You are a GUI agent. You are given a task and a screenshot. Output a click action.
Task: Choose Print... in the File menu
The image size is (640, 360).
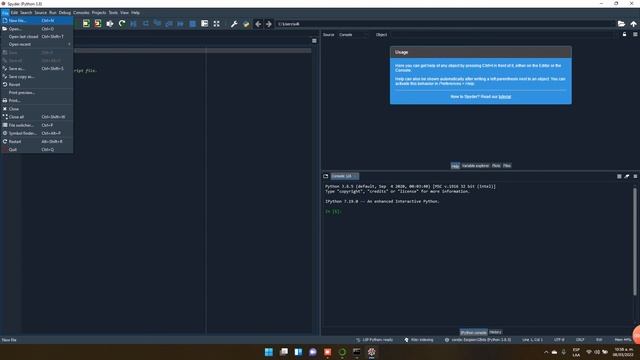coord(37,100)
